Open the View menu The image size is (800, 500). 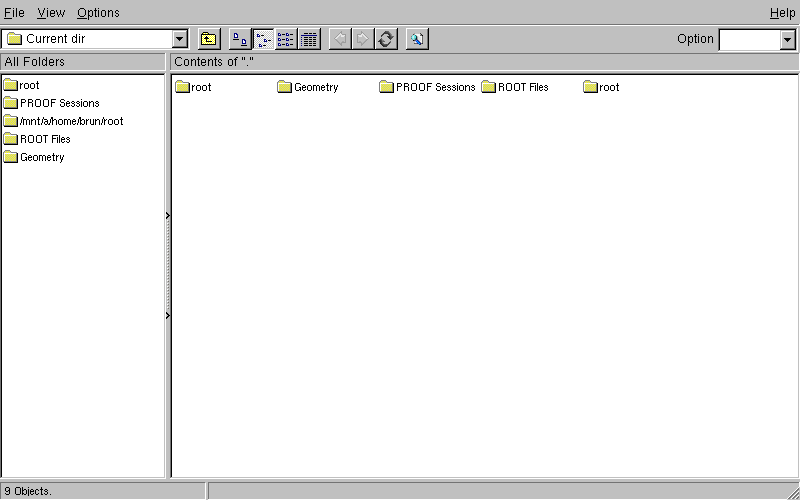tap(51, 13)
